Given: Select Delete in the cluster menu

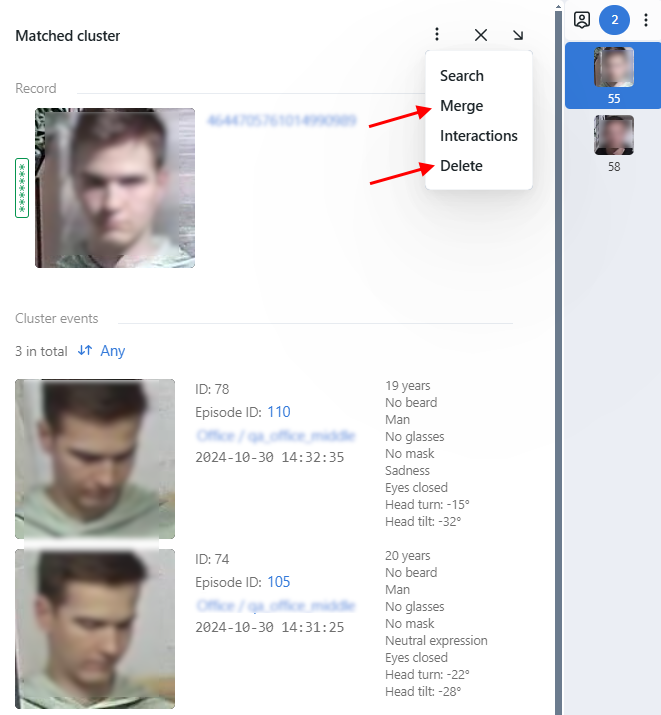Looking at the screenshot, I should coord(461,166).
